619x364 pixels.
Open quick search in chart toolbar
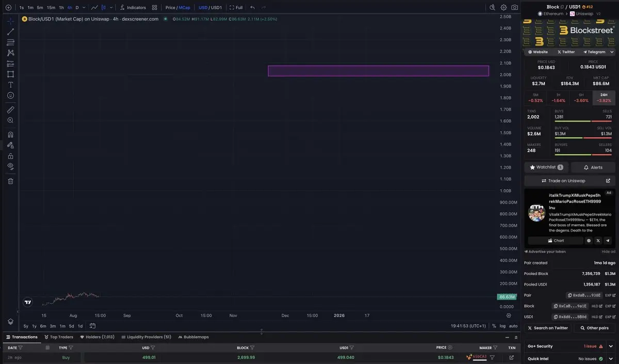[x=492, y=8]
